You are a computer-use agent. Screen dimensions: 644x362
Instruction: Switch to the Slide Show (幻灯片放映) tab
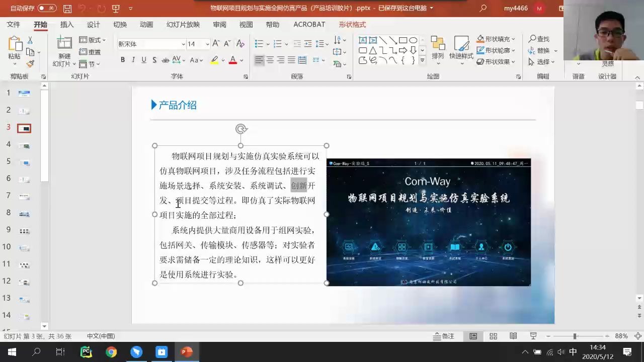183,25
